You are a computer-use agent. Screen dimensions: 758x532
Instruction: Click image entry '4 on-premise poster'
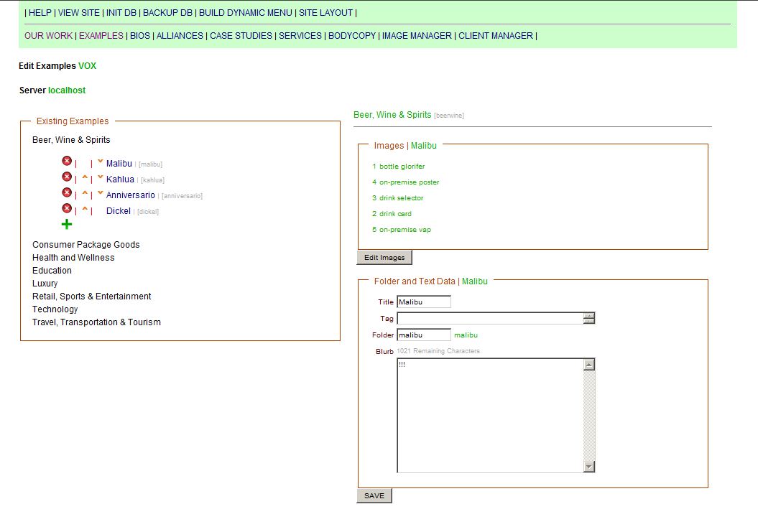point(406,182)
